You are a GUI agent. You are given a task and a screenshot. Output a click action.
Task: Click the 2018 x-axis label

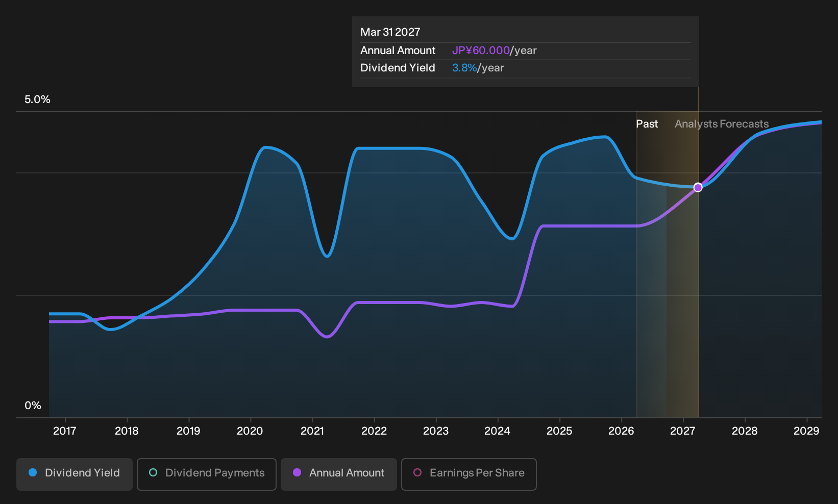pos(127,431)
